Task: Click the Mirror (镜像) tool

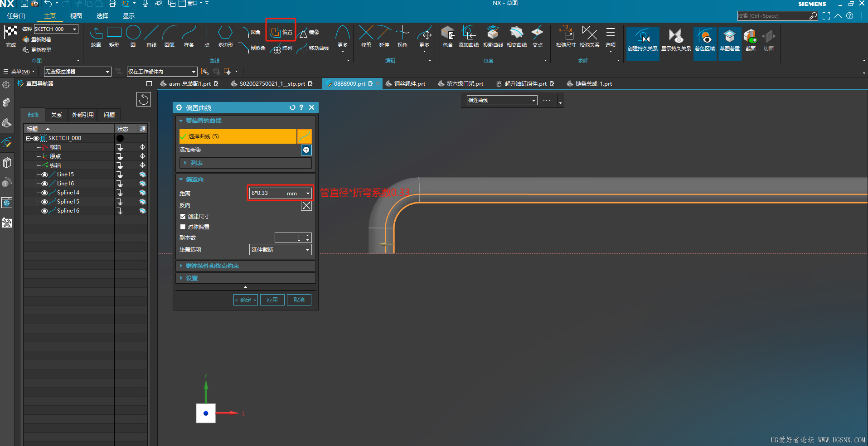Action: (x=309, y=32)
